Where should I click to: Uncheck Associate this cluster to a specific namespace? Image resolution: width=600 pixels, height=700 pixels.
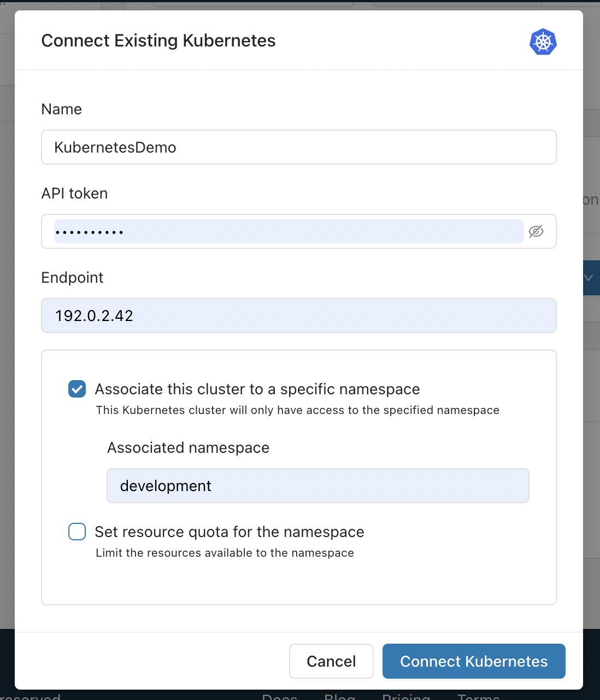coord(77,389)
